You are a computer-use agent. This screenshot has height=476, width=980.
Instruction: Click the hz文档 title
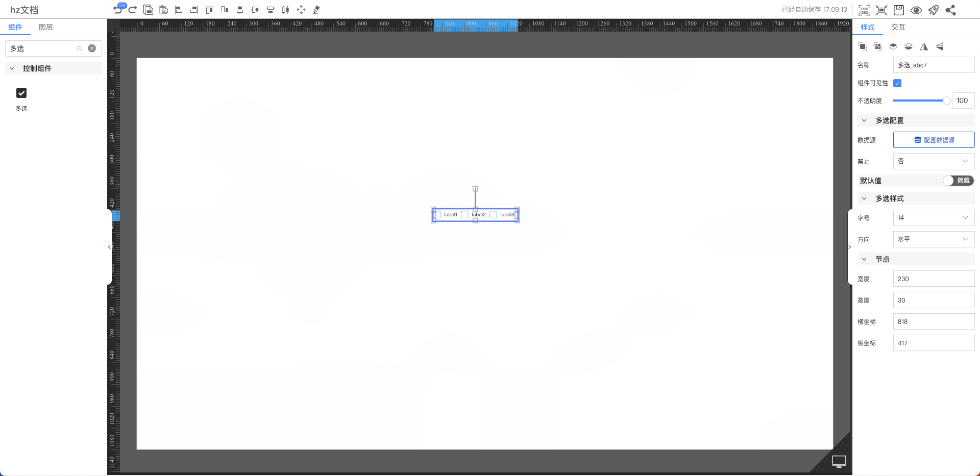click(24, 10)
